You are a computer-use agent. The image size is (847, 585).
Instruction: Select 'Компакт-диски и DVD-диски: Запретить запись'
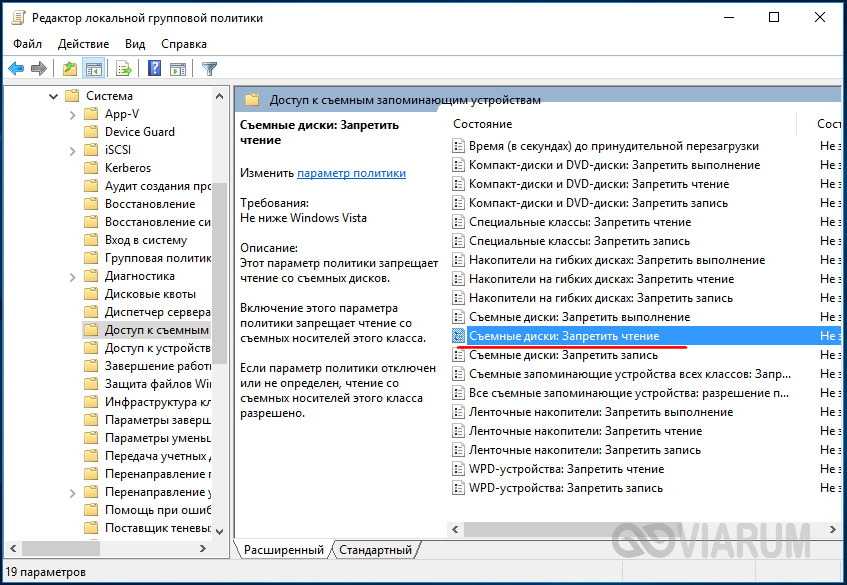pos(599,203)
